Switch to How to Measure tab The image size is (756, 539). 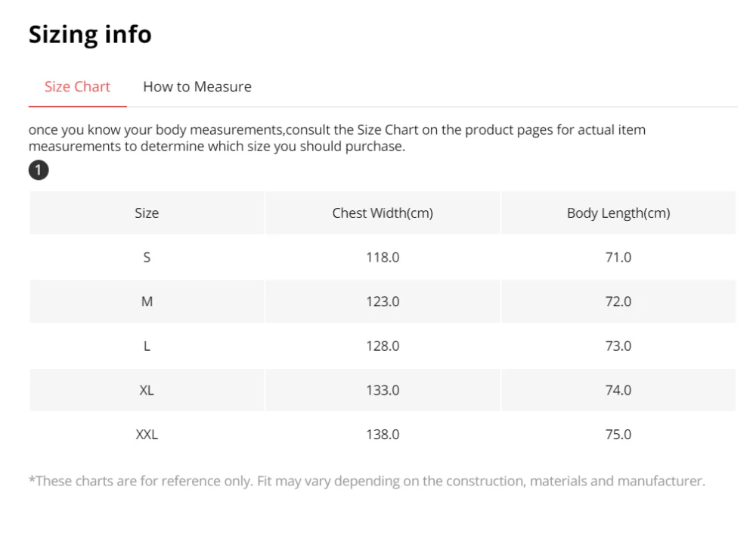click(197, 87)
